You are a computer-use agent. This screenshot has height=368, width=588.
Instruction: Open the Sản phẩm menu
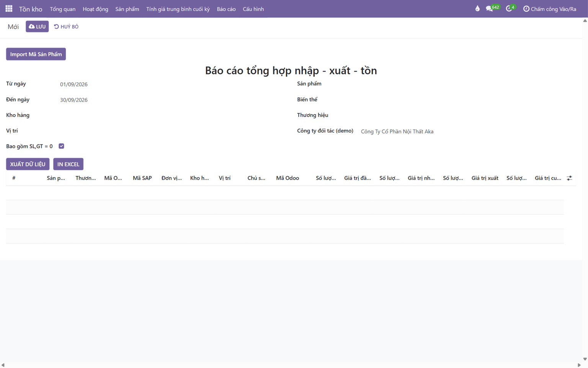127,9
